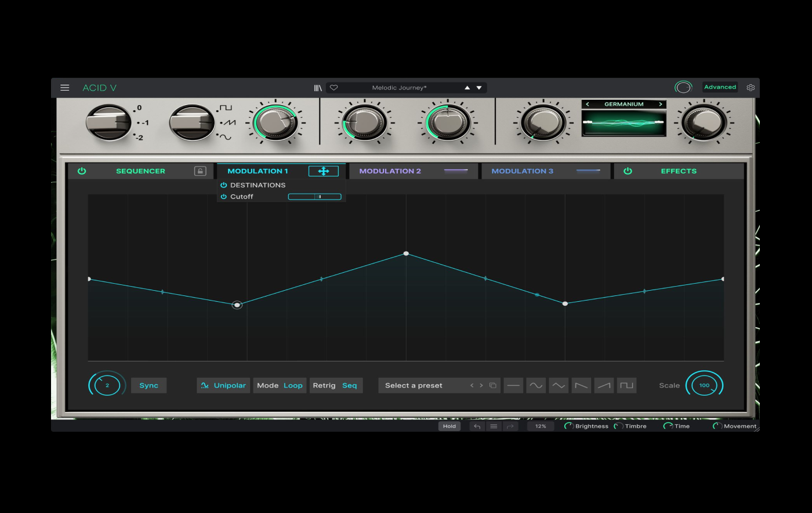Switch to the Modulation 1 tab
The height and width of the screenshot is (513, 812).
pyautogui.click(x=258, y=171)
